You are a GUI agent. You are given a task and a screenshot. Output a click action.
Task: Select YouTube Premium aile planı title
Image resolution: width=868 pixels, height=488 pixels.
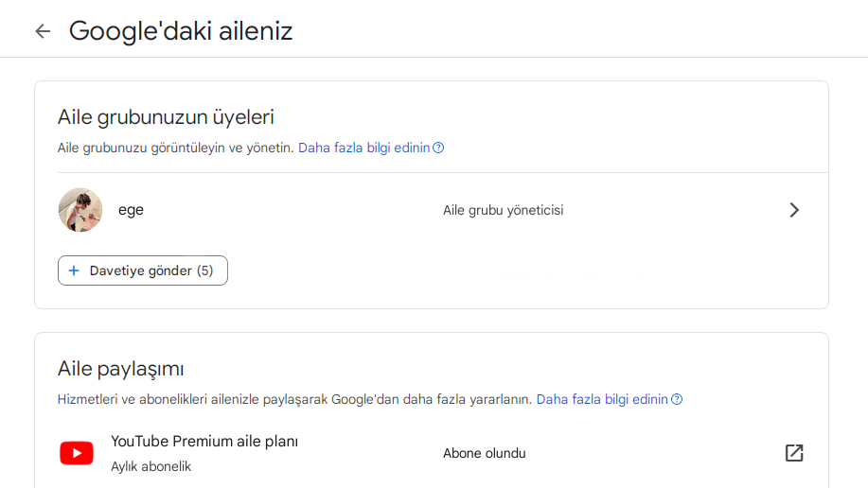point(204,441)
